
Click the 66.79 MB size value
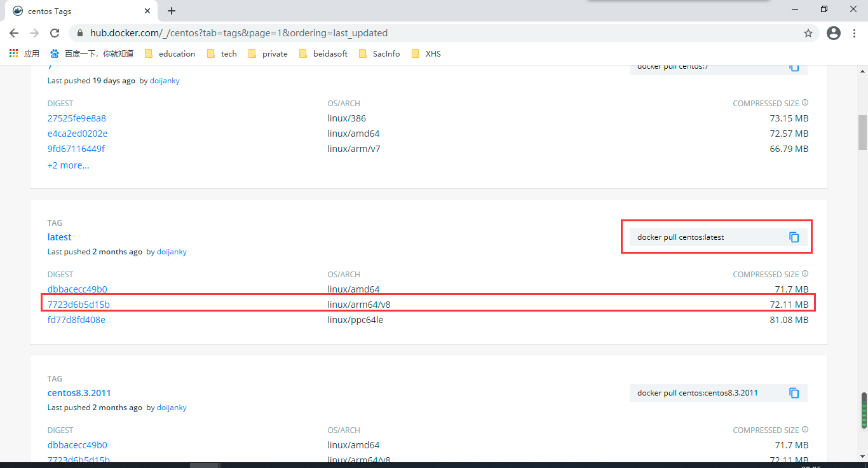pos(789,149)
